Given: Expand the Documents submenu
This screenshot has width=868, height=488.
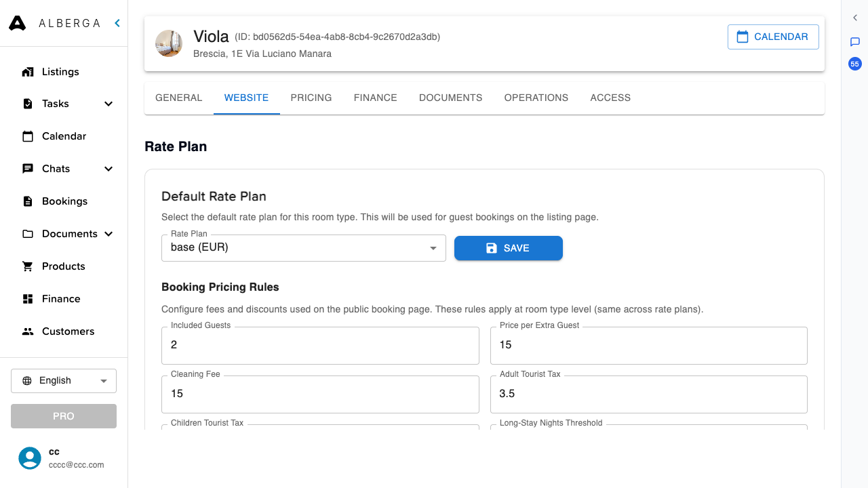Looking at the screenshot, I should point(108,234).
